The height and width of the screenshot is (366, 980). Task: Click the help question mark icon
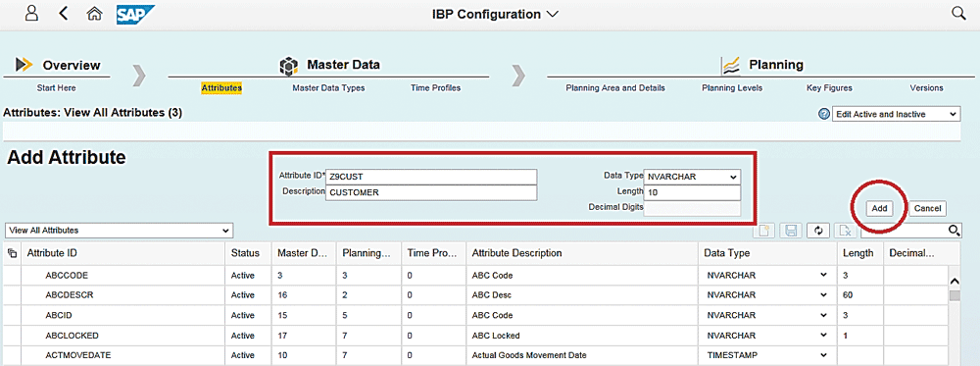click(x=824, y=115)
